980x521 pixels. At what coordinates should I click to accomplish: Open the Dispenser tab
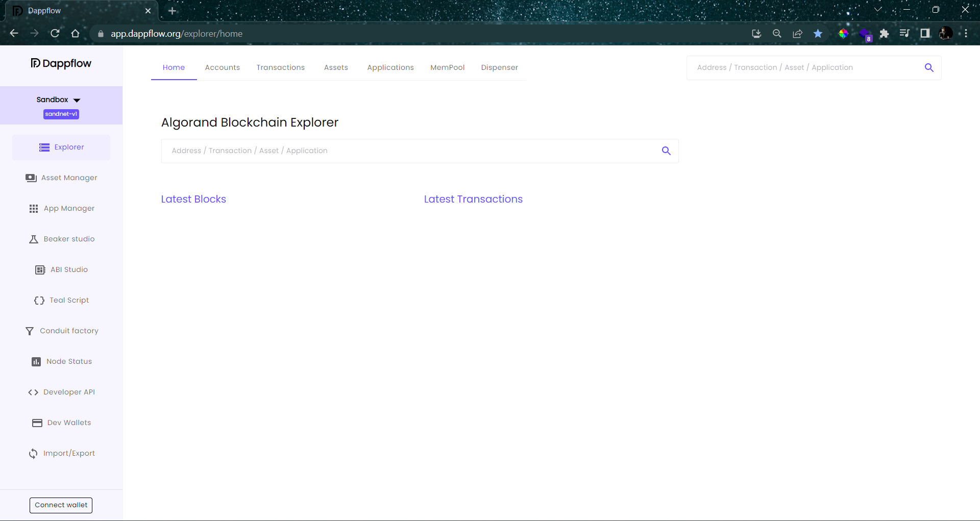500,68
